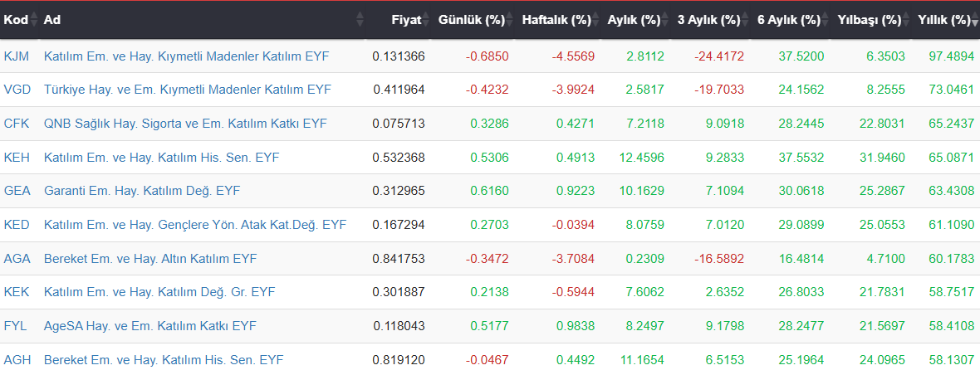The image size is (980, 375).
Task: Toggle descending sort icon on Yıllık (%)
Action: [974, 20]
